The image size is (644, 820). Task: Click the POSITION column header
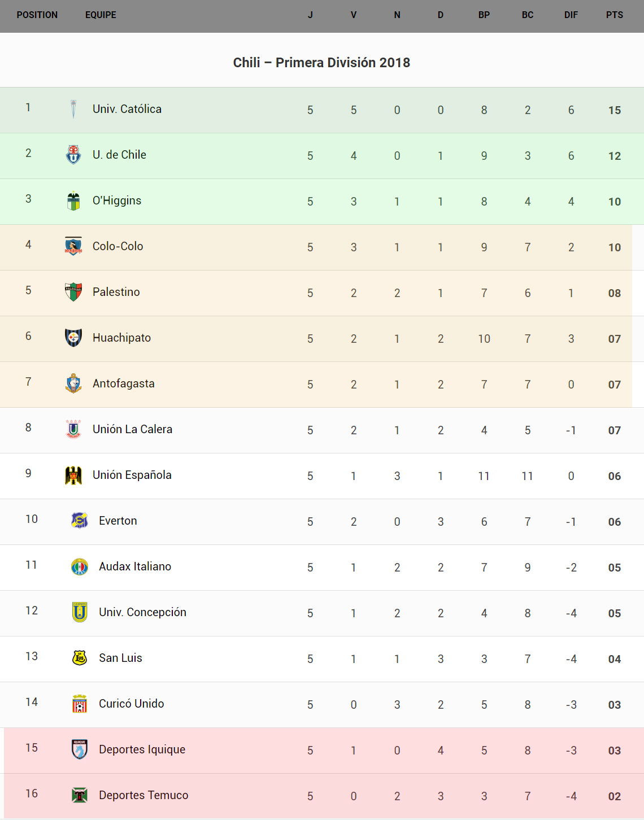(x=37, y=15)
